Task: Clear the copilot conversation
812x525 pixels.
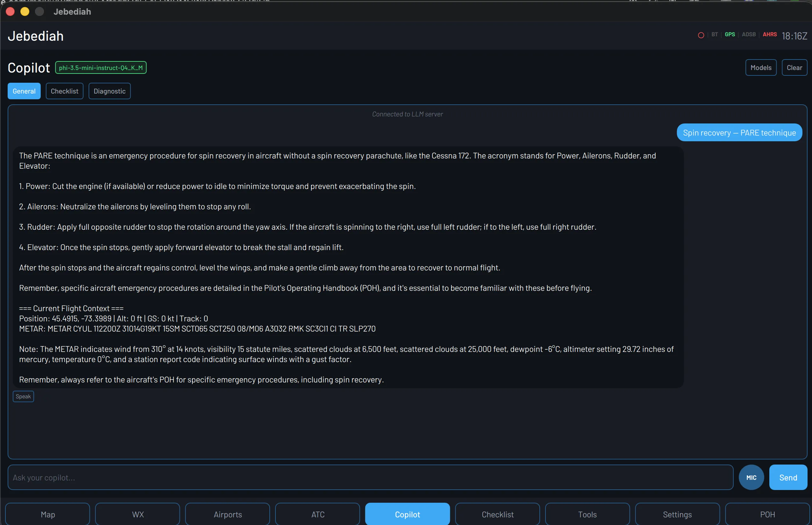Action: (x=794, y=67)
